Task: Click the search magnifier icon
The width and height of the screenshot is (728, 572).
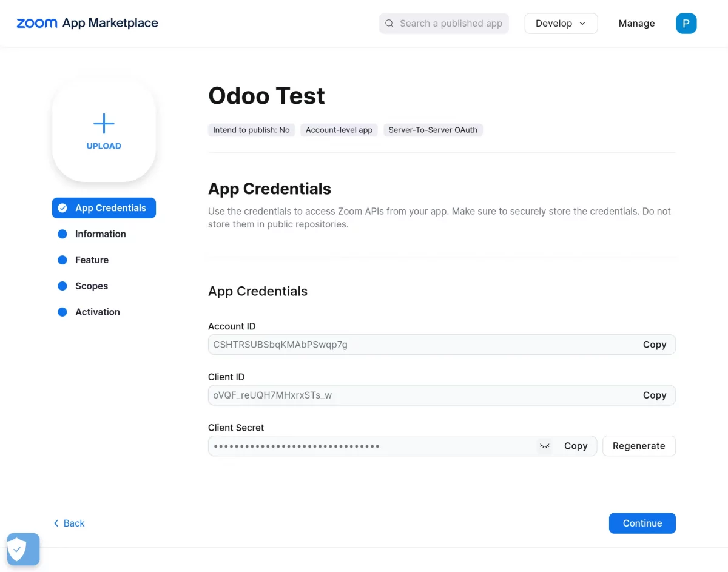Action: [389, 24]
